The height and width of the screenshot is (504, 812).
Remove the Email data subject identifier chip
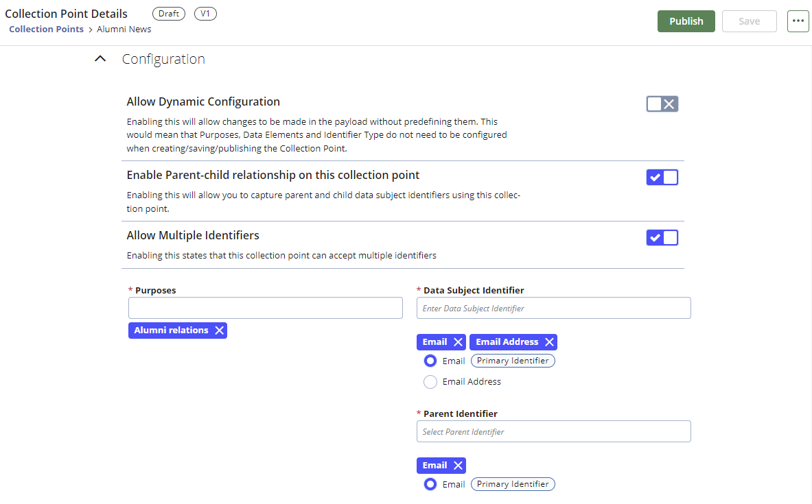coord(457,341)
